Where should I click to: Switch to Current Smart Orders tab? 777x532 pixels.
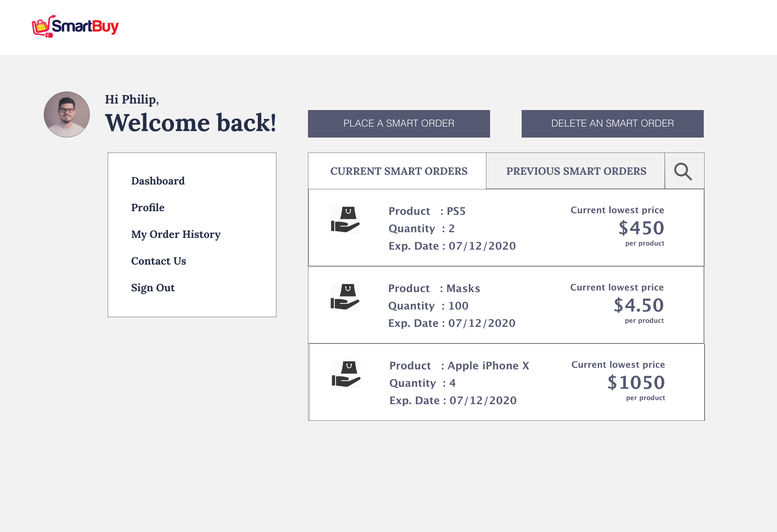coord(398,171)
